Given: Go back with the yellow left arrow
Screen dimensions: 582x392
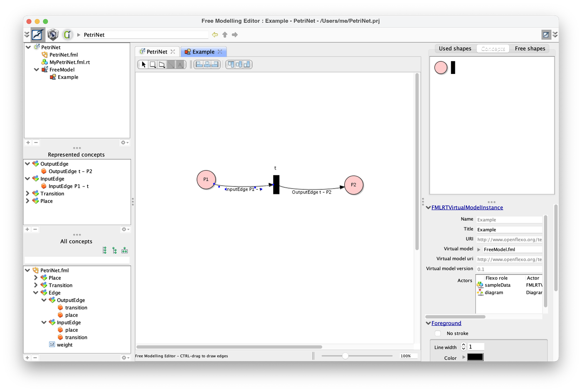Looking at the screenshot, I should (x=215, y=34).
